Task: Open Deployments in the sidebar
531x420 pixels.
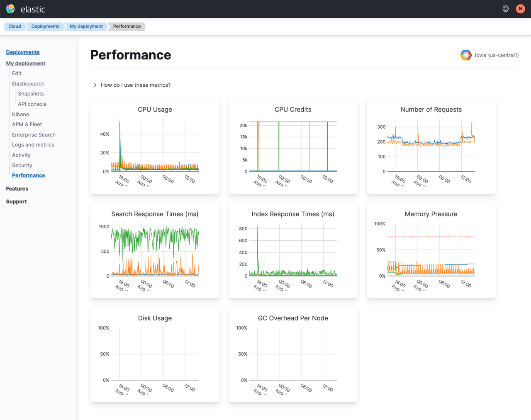Action: coord(23,52)
